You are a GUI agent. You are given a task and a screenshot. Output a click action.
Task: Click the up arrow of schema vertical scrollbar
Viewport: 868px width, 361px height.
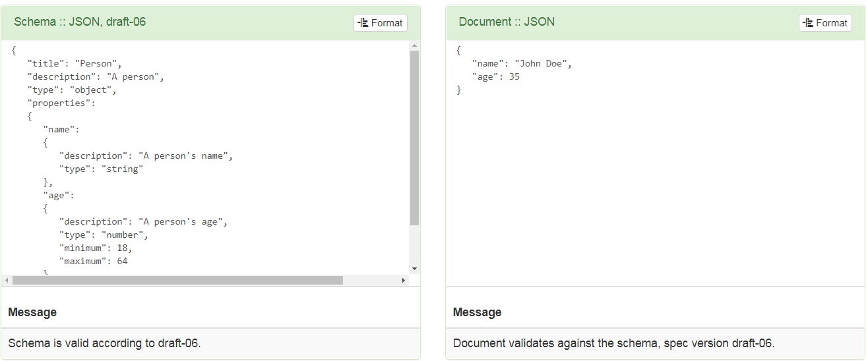click(414, 45)
